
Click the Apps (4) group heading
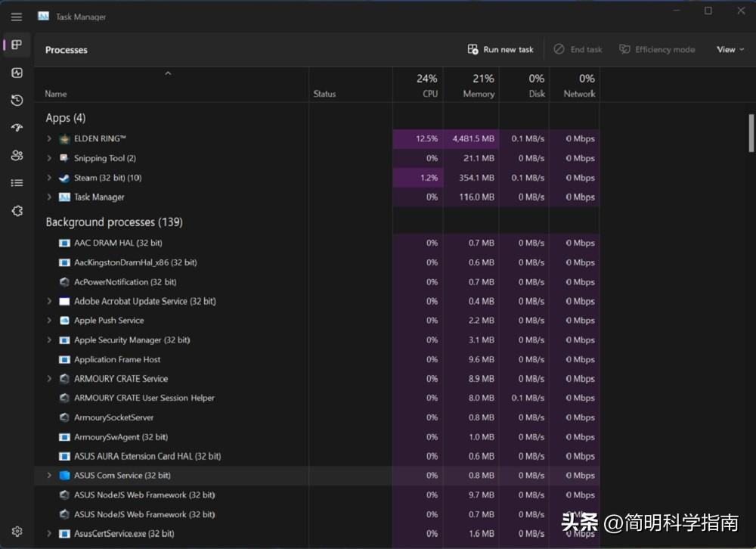click(66, 118)
